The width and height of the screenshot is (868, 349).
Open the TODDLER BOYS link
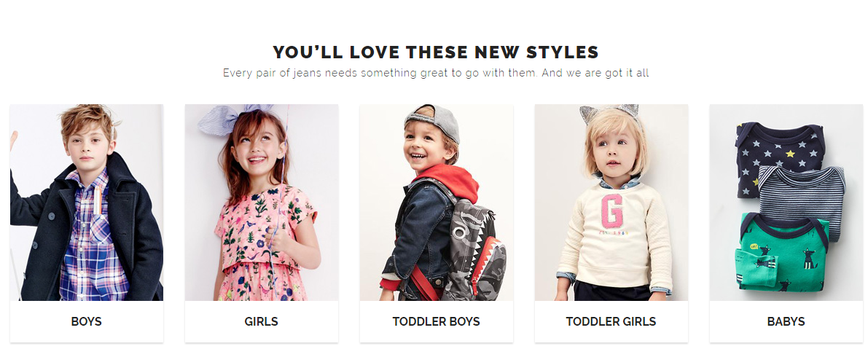437,321
